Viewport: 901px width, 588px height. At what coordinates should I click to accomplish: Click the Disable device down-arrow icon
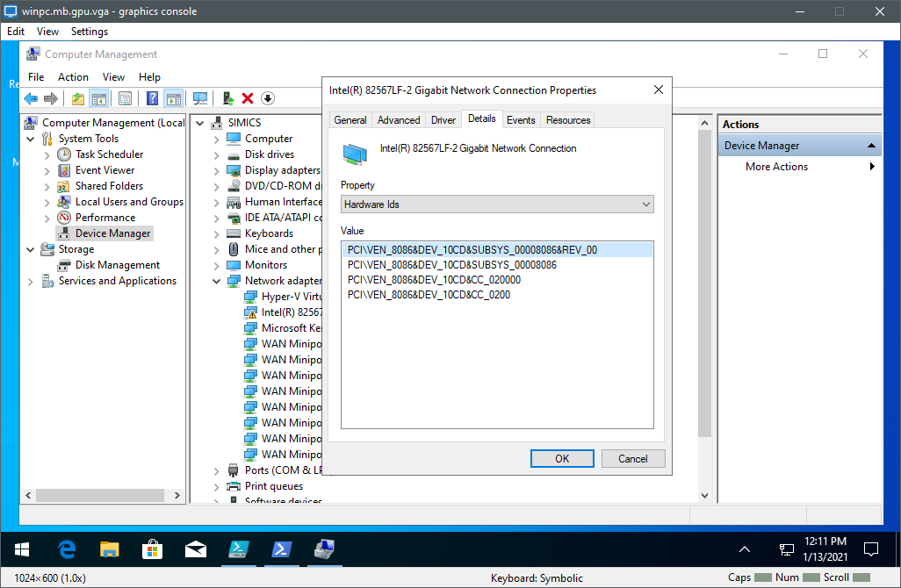(x=268, y=98)
